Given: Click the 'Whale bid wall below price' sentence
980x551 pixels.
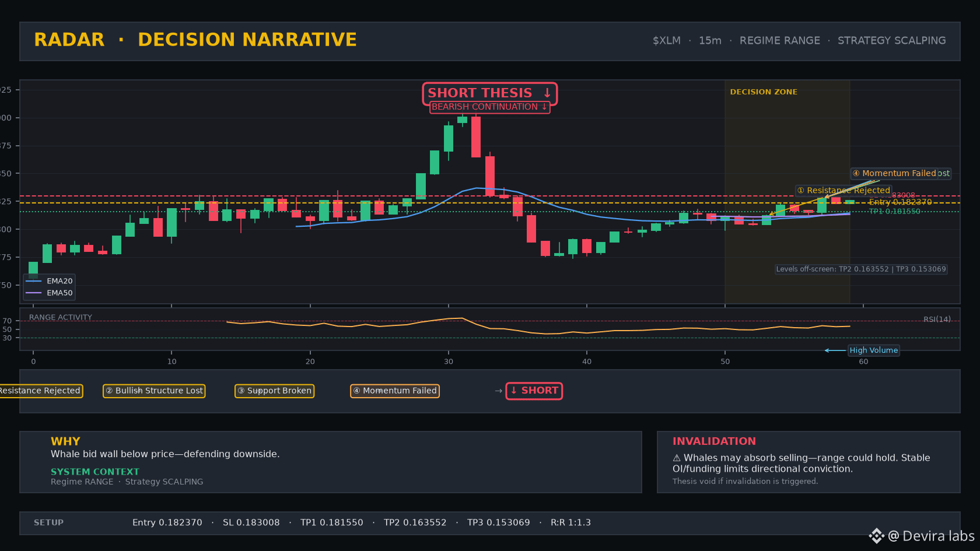Looking at the screenshot, I should point(165,454).
